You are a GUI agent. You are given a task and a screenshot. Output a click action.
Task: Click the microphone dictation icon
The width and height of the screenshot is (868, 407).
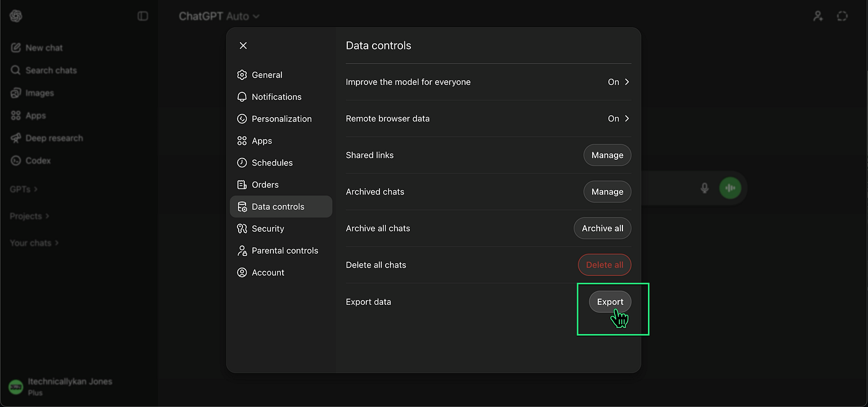pos(704,188)
